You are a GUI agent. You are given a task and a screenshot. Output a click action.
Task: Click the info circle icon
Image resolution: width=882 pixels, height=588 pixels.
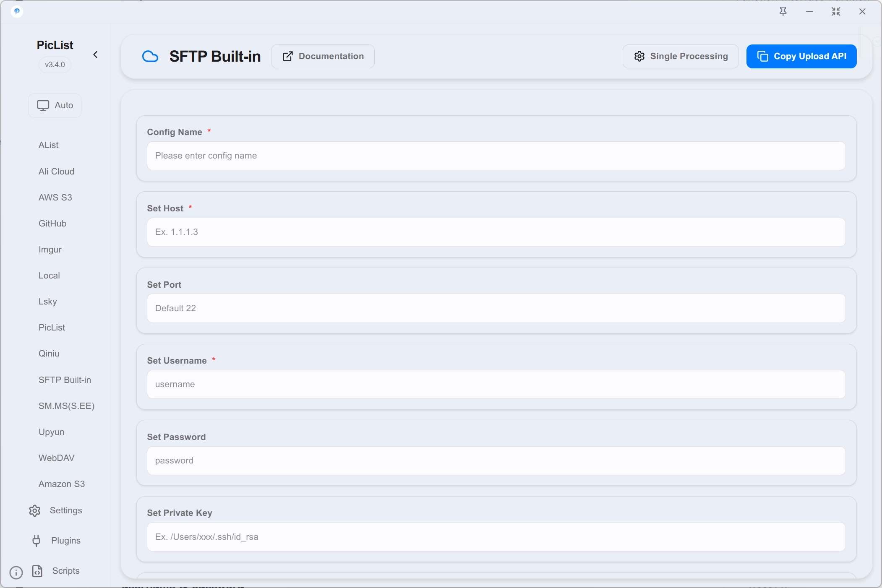pos(16,572)
